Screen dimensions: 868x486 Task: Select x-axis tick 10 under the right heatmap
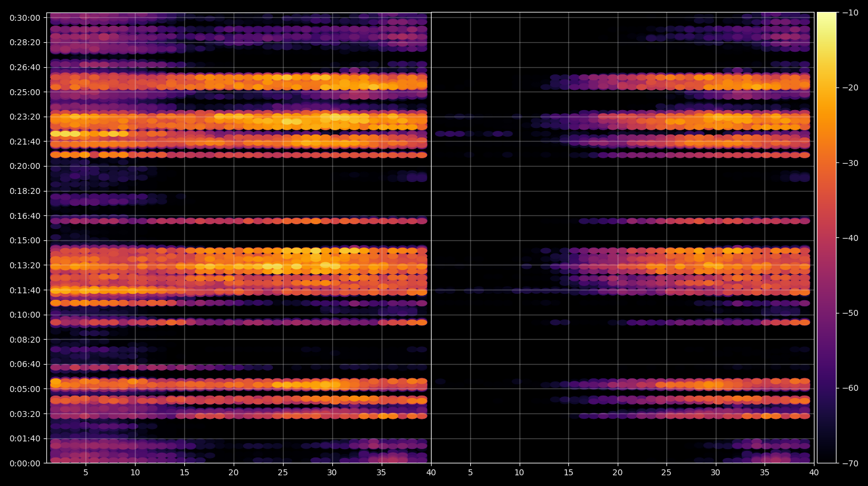coord(520,473)
